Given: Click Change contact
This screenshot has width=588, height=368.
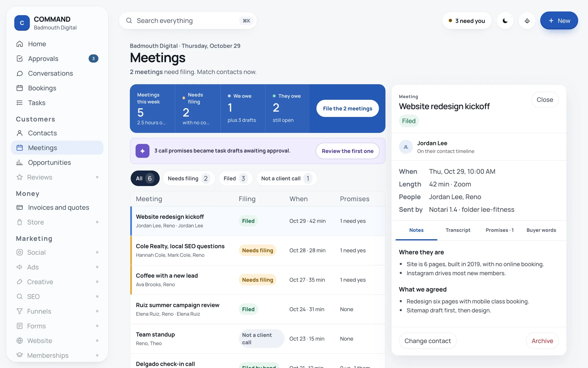Looking at the screenshot, I should coord(428,341).
